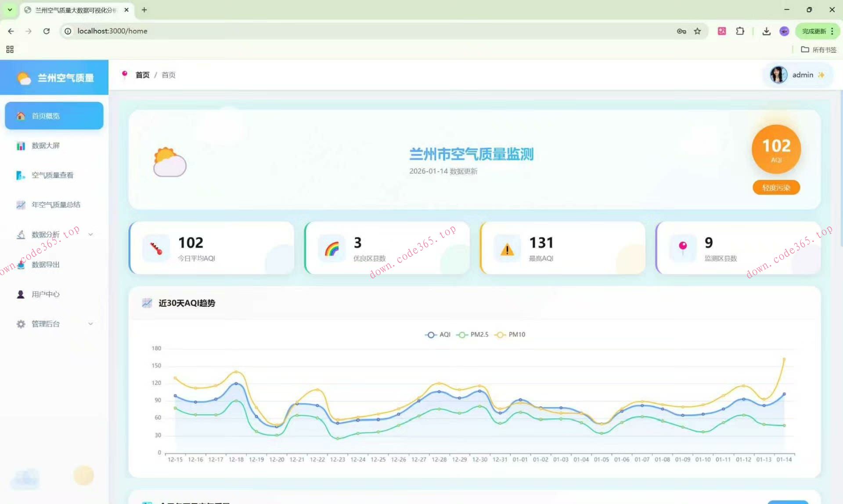Click the 完成更新 button
This screenshot has height=504, width=843.
814,31
